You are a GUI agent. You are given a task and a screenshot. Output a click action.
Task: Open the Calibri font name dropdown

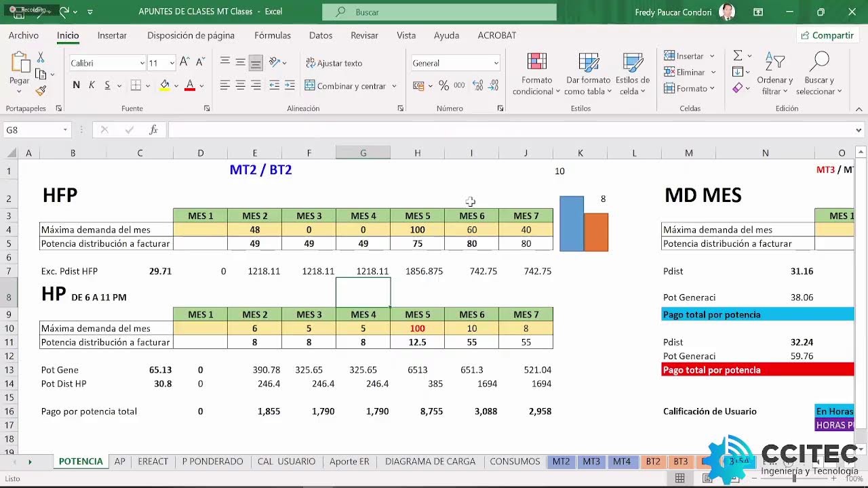tap(142, 63)
